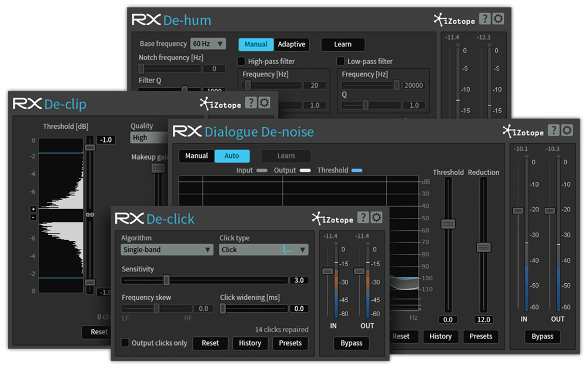This screenshot has width=588, height=368.
Task: Open the Algorithm Single-band dropdown
Action: click(x=167, y=249)
